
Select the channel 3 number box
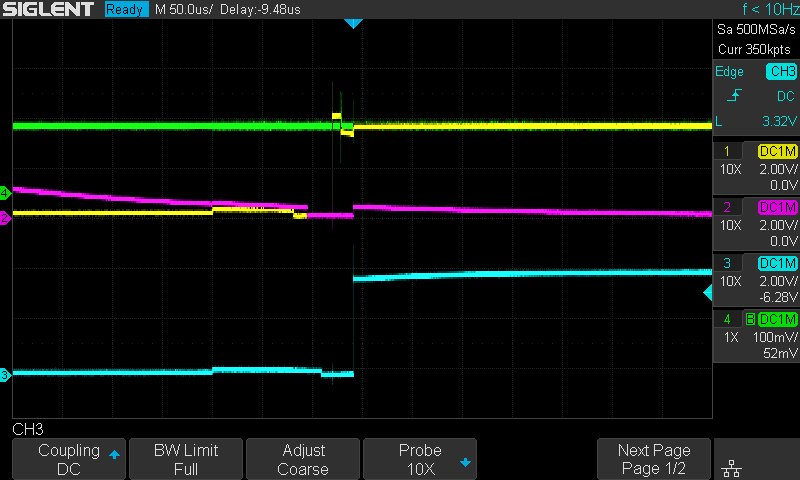pyautogui.click(x=727, y=263)
